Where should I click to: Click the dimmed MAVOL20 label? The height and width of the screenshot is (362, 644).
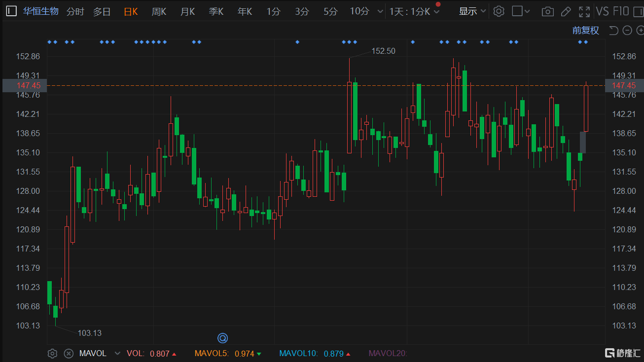coord(388,353)
